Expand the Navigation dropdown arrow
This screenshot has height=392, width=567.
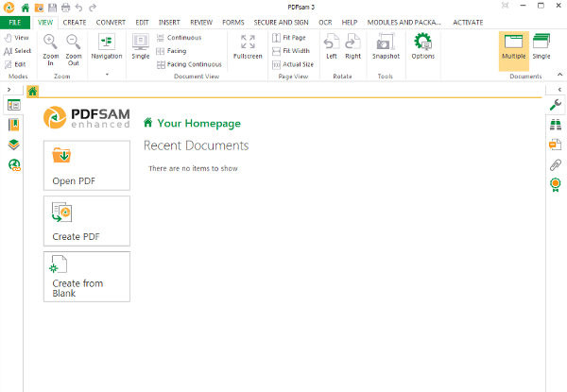point(107,75)
